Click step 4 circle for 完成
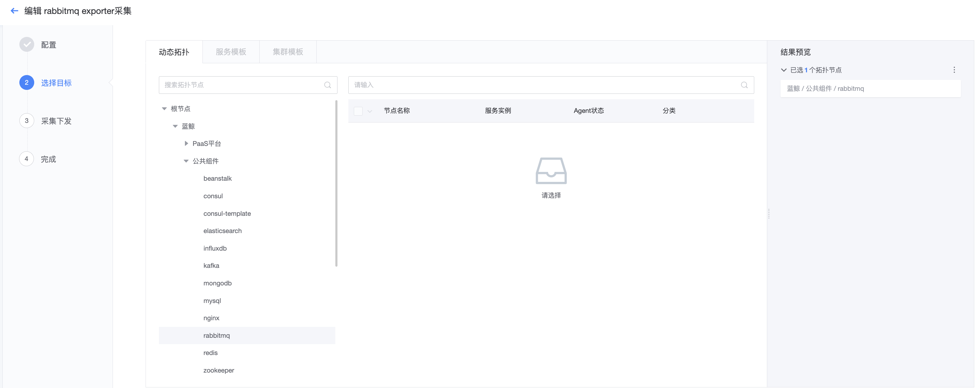The image size is (980, 388). click(x=27, y=159)
